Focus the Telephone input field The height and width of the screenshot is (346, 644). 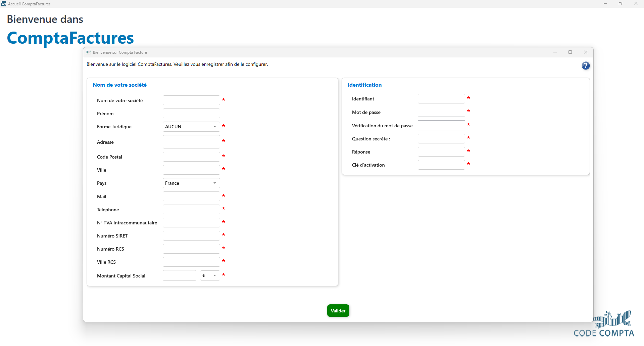191,210
